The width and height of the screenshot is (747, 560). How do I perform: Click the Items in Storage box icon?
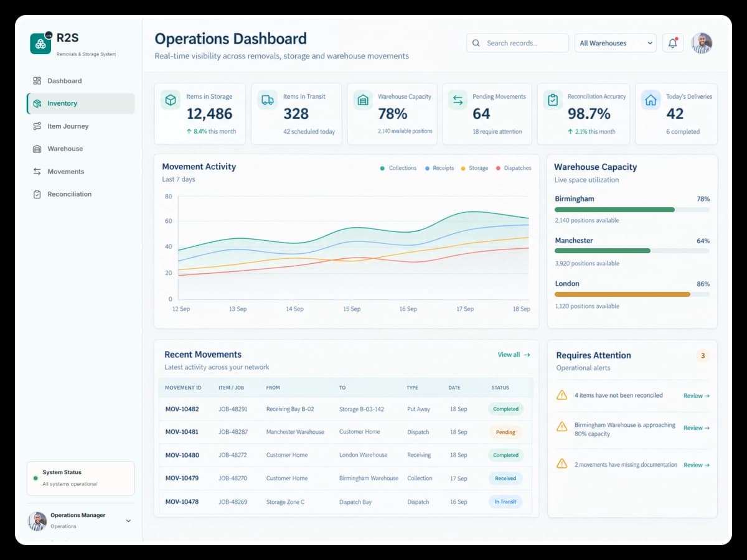click(171, 100)
